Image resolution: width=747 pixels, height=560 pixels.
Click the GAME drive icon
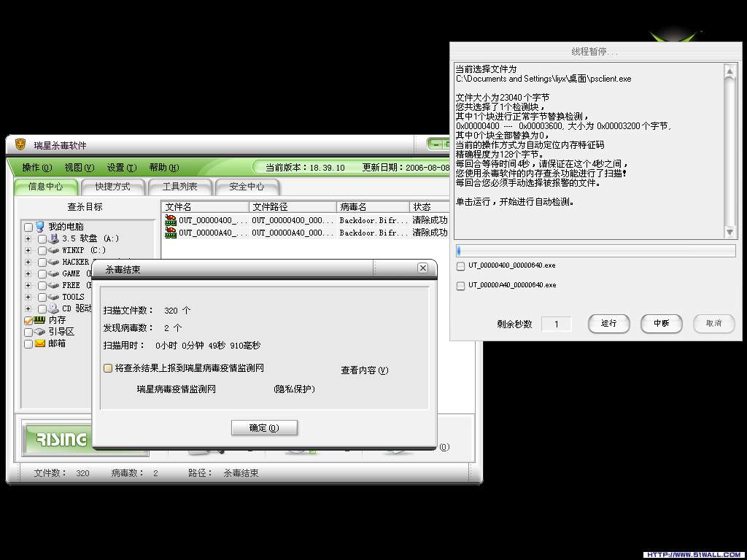point(53,274)
